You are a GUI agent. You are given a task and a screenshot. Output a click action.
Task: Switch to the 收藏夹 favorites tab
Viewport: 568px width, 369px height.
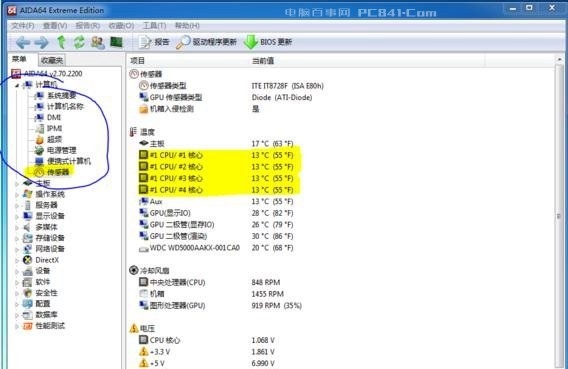52,60
